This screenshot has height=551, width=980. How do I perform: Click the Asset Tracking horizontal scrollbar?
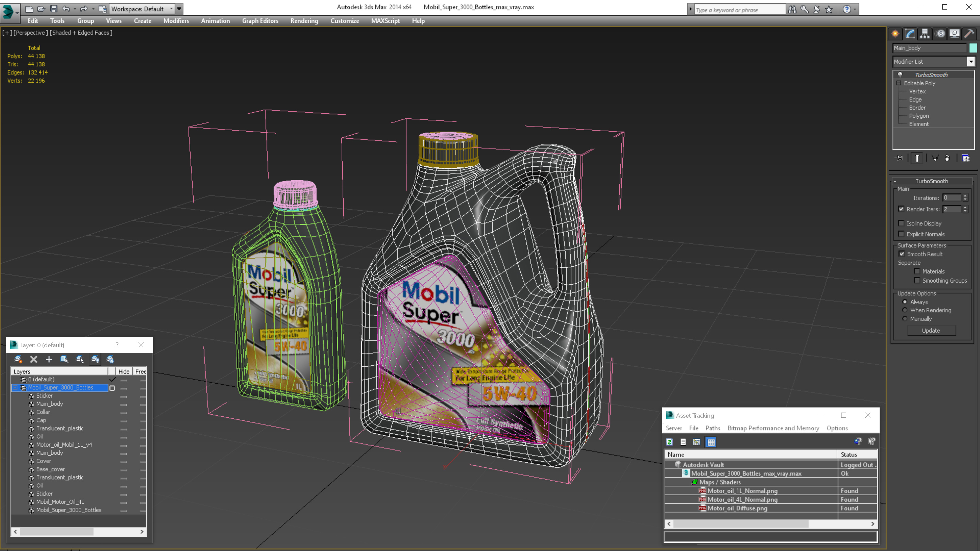click(771, 524)
